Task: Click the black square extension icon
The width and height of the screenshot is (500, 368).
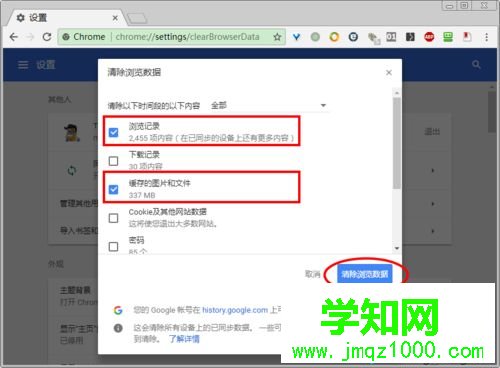Action: (x=410, y=37)
